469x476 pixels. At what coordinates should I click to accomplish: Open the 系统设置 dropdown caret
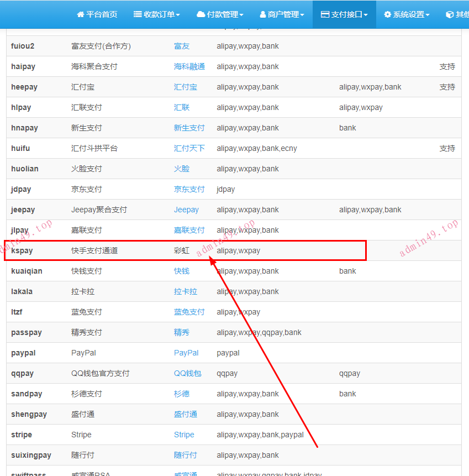click(428, 15)
